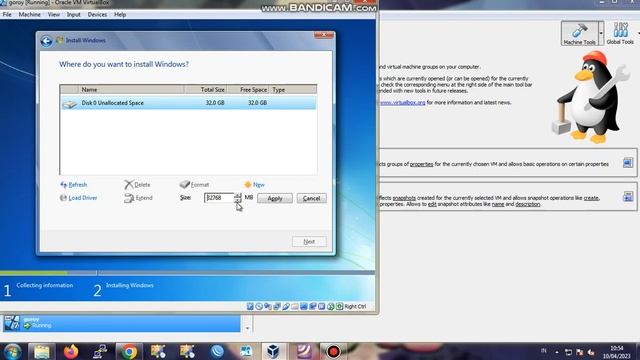Click the Next button in installer
The width and height of the screenshot is (640, 360).
(309, 242)
